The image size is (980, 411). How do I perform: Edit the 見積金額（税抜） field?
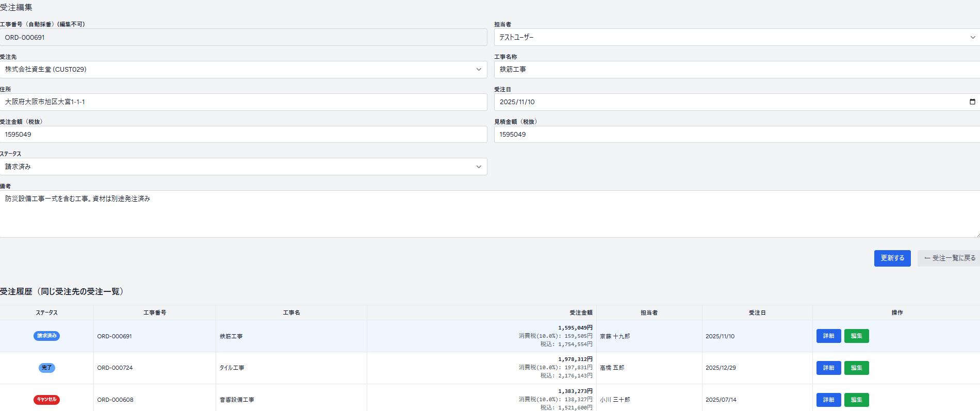[737, 135]
